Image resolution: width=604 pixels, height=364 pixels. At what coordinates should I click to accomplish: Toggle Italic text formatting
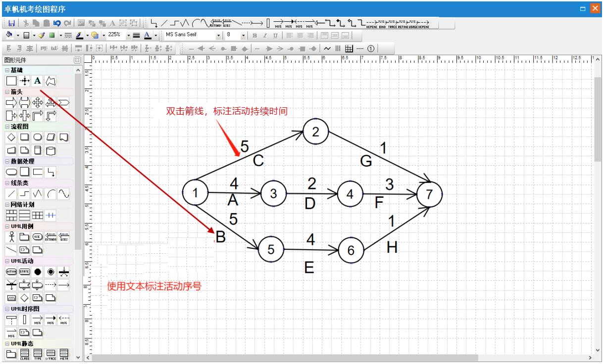[264, 36]
